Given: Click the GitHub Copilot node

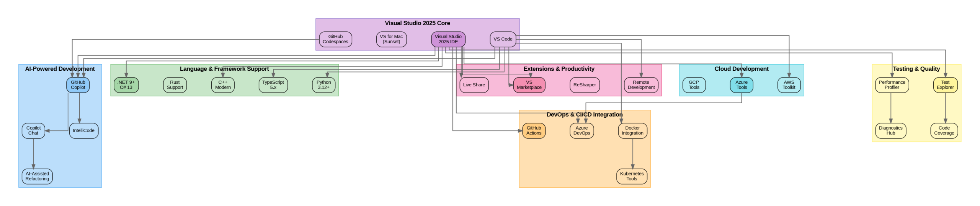Looking at the screenshot, I should [78, 85].
